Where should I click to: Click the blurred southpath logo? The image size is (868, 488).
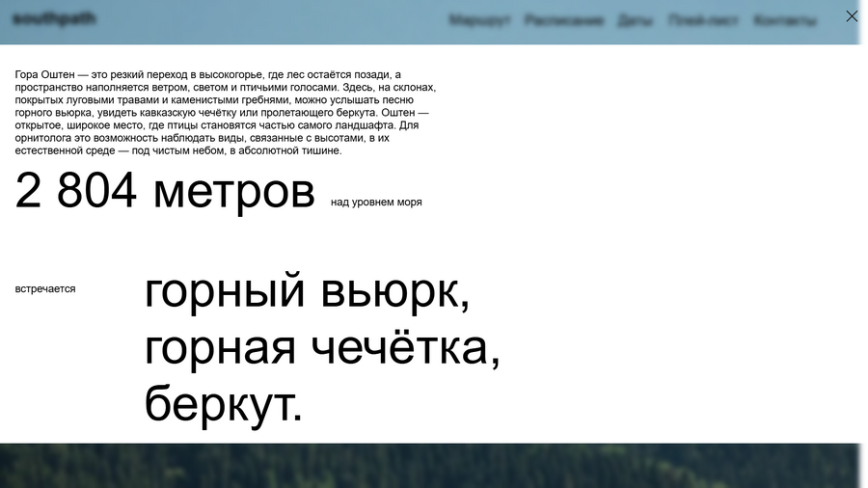coord(54,19)
